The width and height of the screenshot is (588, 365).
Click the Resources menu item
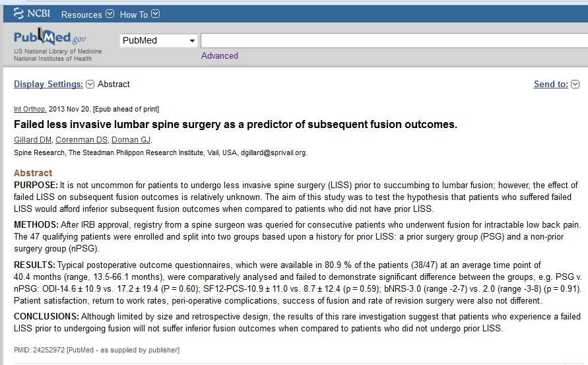[81, 15]
